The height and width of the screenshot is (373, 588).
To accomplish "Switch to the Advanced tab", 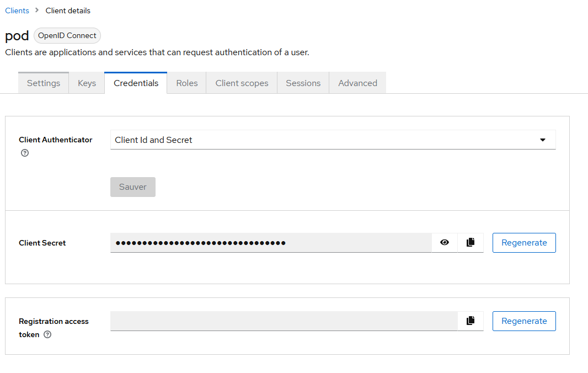I will coord(357,83).
